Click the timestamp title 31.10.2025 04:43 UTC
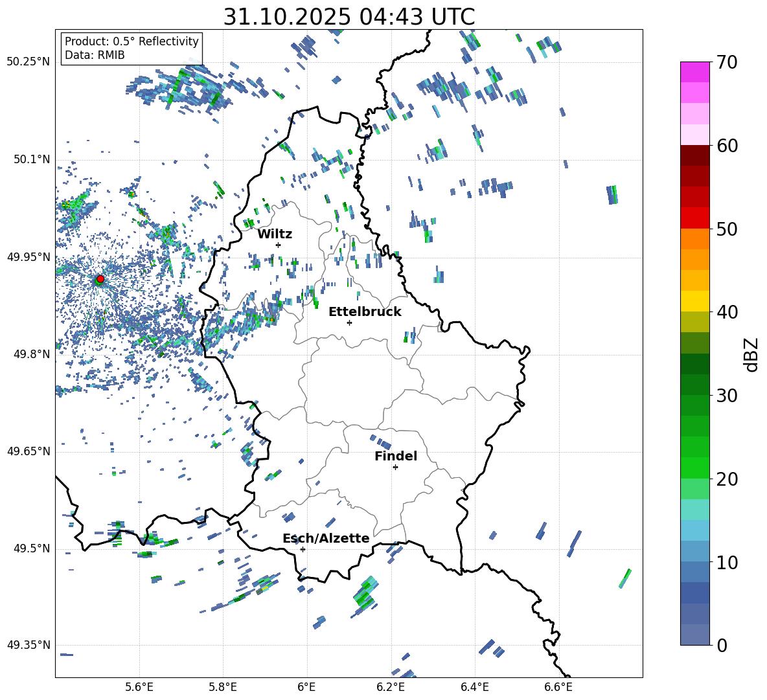This screenshot has width=767, height=700. (349, 17)
